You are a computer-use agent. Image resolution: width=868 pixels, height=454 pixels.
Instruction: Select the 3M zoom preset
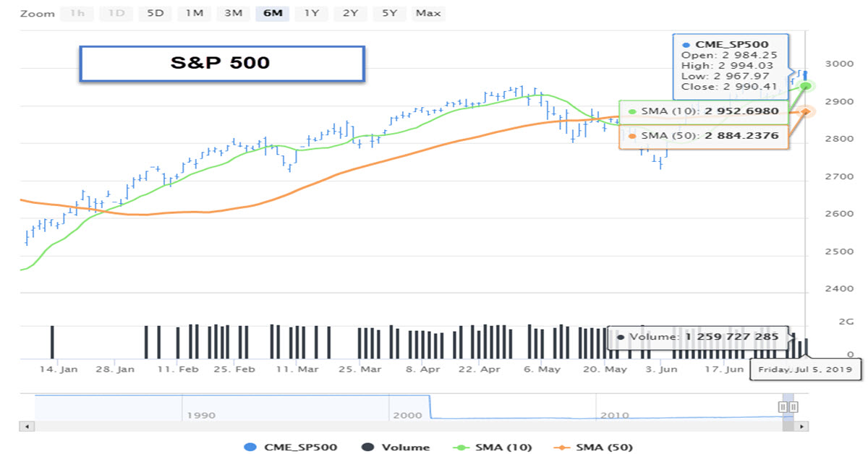pyautogui.click(x=234, y=13)
